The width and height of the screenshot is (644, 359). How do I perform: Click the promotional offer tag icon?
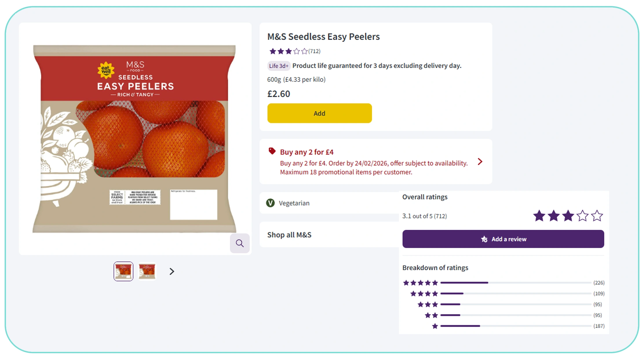pos(271,151)
